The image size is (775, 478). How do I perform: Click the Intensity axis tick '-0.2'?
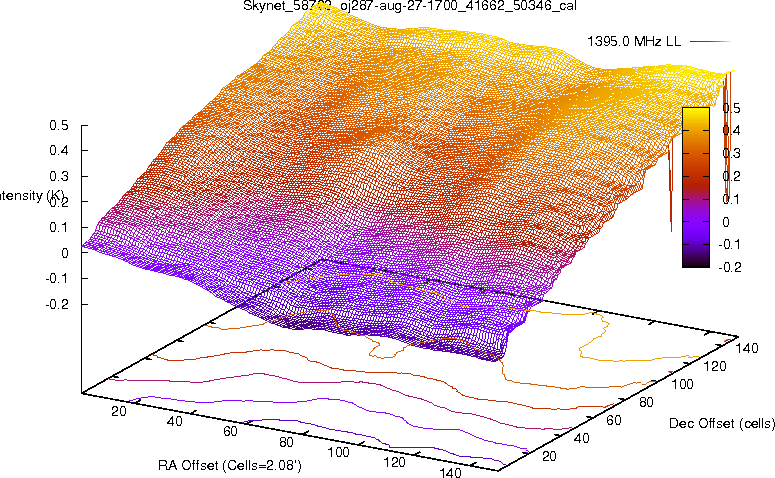tap(57, 304)
